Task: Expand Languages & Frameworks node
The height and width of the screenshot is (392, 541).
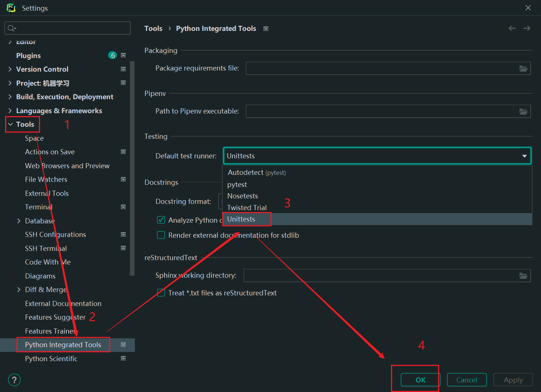Action: 10,111
